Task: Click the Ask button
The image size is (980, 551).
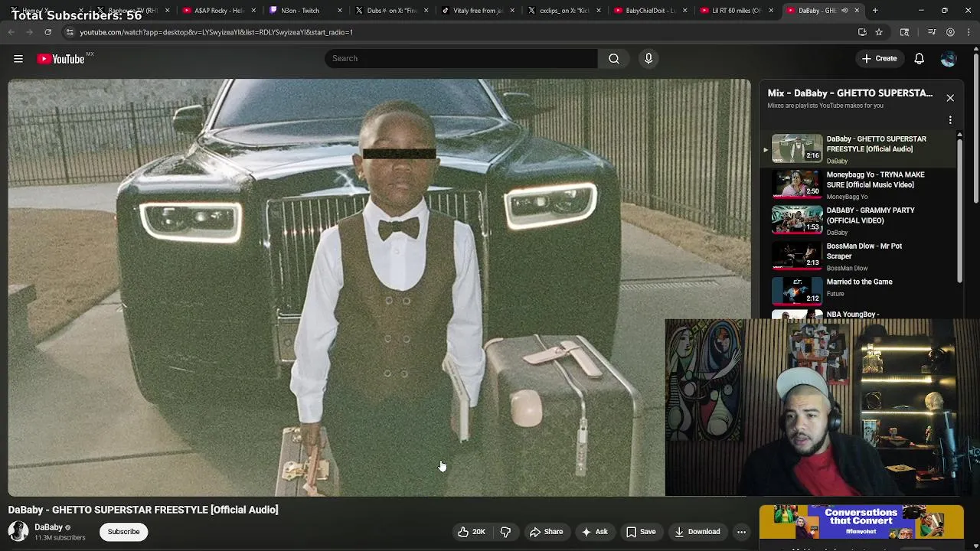Action: click(x=595, y=532)
